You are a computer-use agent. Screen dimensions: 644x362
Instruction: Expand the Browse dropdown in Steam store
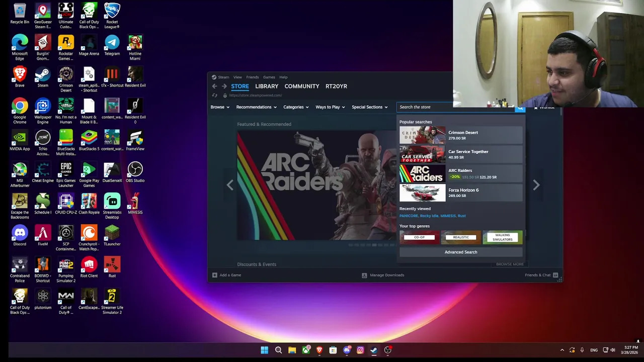pos(220,107)
